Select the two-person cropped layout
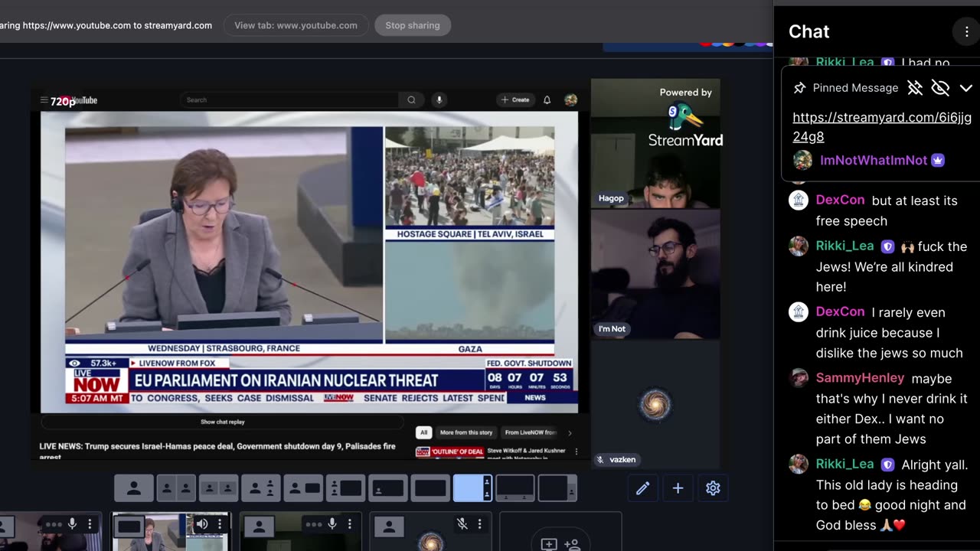The width and height of the screenshot is (980, 551). click(176, 487)
